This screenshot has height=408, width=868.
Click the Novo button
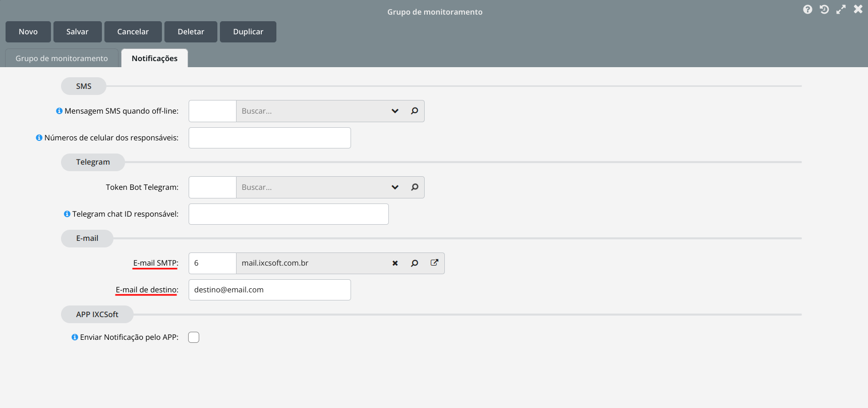point(28,32)
